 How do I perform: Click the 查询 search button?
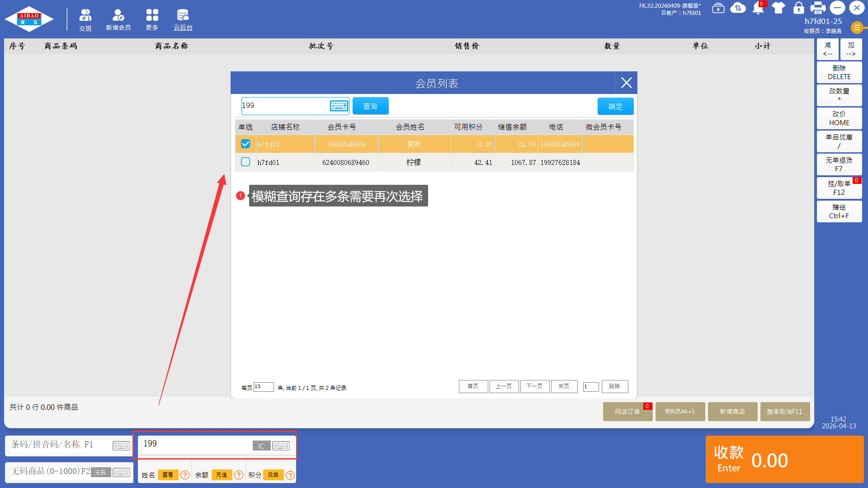click(x=370, y=106)
